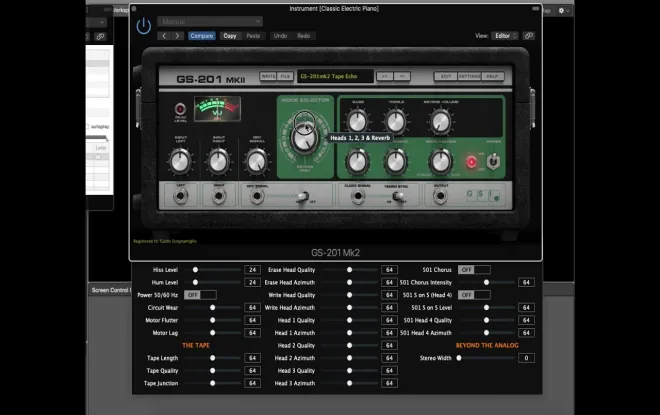This screenshot has height=415, width=660.
Task: Adjust the Stereo Width slider
Action: pyautogui.click(x=486, y=358)
